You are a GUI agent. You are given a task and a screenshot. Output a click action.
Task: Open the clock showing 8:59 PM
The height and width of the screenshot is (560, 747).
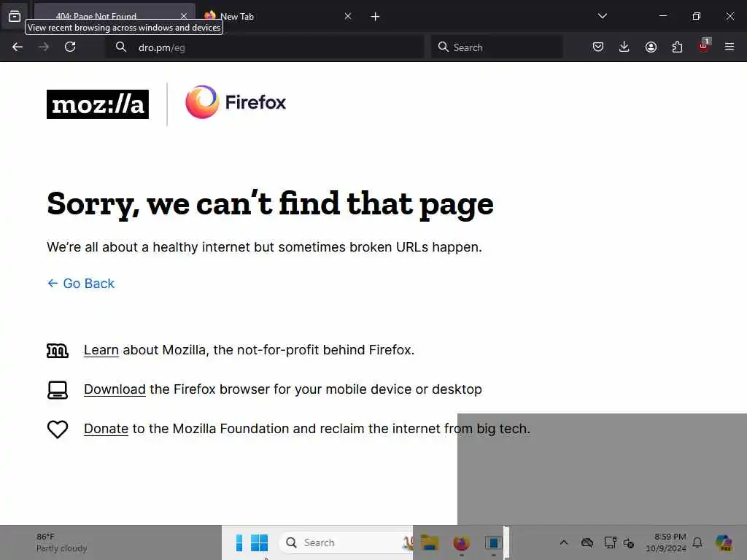(666, 542)
